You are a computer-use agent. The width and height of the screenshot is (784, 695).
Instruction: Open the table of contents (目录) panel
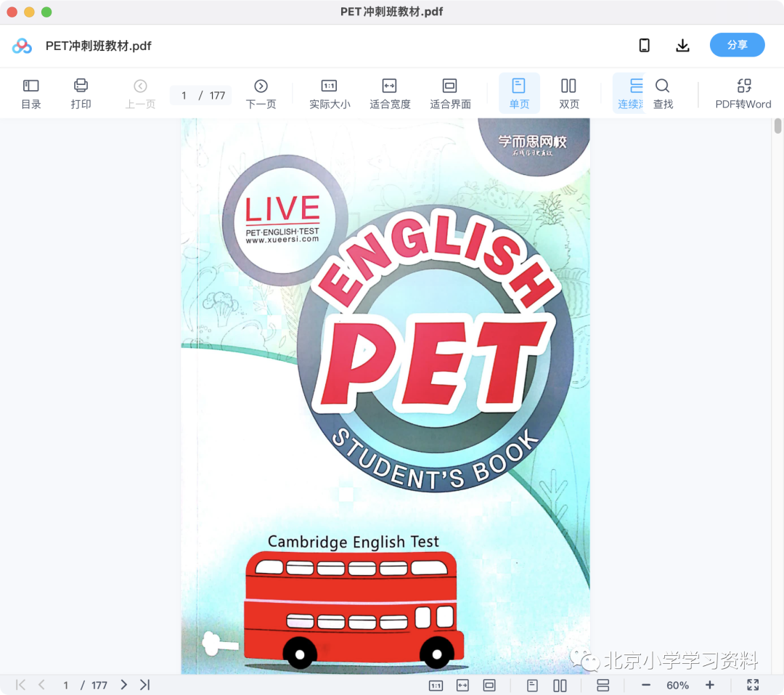pos(31,94)
